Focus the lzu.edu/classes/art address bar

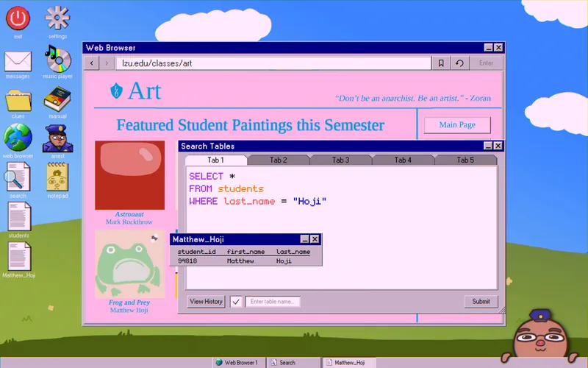(273, 63)
